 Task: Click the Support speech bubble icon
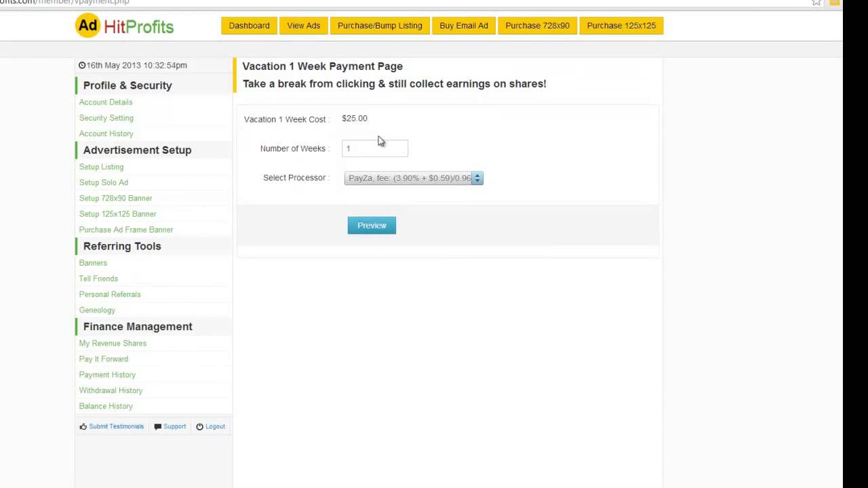pyautogui.click(x=158, y=426)
